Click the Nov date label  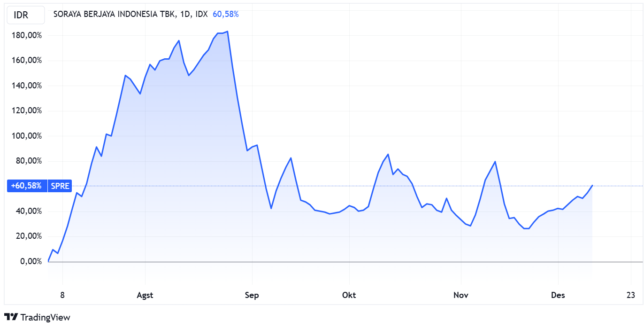coord(461,295)
